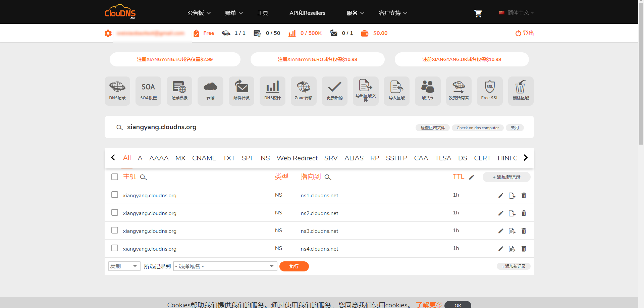Click the 导入区域 import tile
Viewport: 644px width, 308px height.
pyautogui.click(x=396, y=91)
